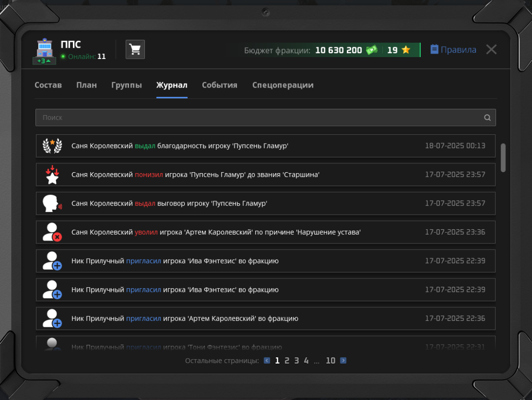The image size is (532, 400).
Task: Click the Бюджет фракции label
Action: [277, 51]
